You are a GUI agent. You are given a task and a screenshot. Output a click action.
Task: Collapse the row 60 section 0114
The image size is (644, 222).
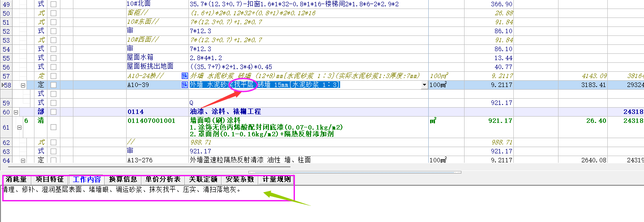(x=16, y=112)
